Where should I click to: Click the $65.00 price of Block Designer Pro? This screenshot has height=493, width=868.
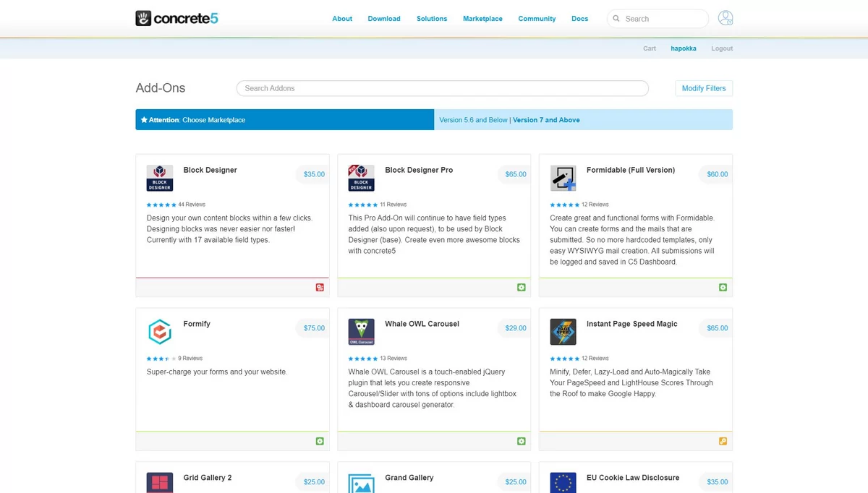coord(516,174)
